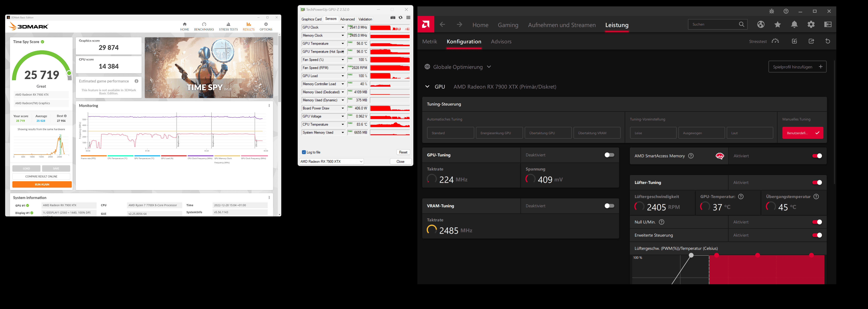Enable the GPU-Tuning toggle
The image size is (868, 309).
[609, 155]
